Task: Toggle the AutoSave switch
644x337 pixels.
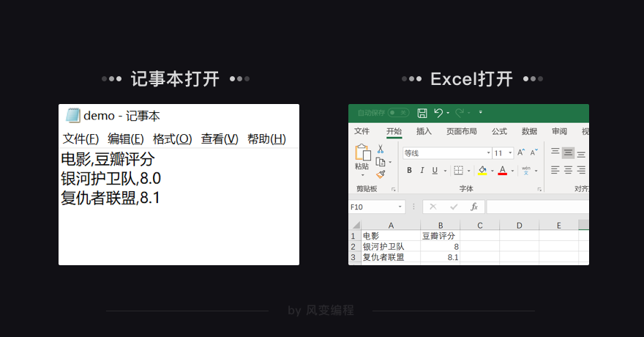Action: (x=398, y=113)
